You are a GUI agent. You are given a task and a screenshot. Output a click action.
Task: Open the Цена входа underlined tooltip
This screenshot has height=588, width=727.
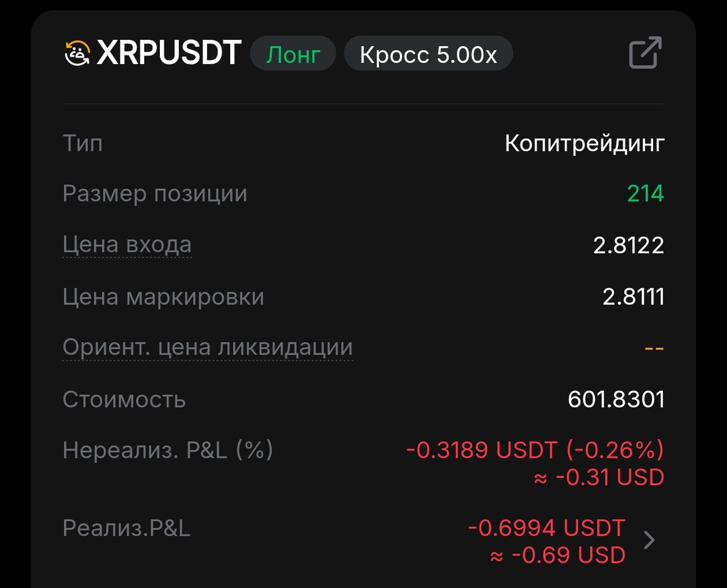coord(127,244)
